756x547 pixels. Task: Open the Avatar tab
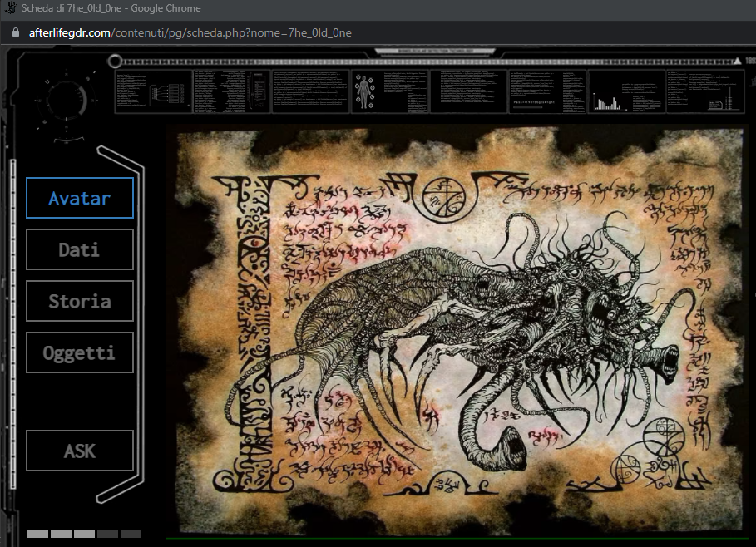(x=80, y=198)
